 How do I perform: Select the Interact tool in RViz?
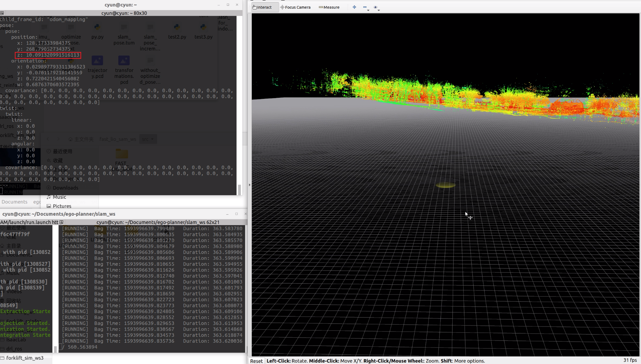click(265, 7)
